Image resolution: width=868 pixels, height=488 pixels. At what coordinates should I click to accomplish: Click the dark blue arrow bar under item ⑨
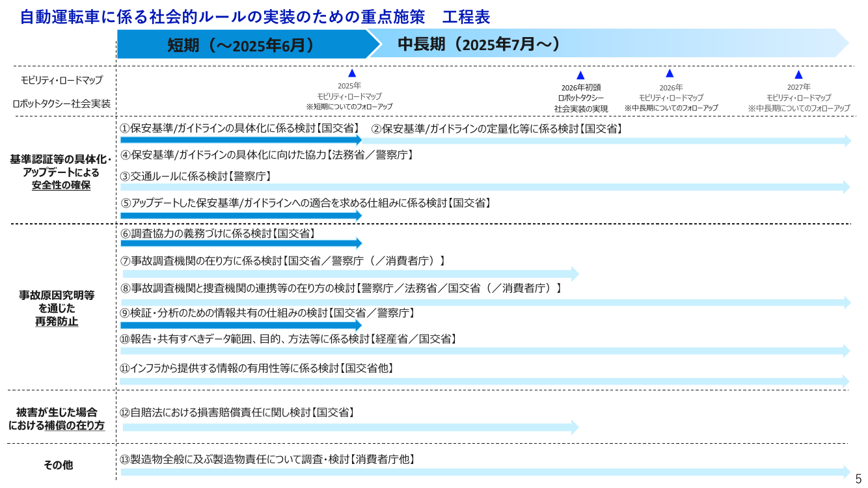point(241,325)
